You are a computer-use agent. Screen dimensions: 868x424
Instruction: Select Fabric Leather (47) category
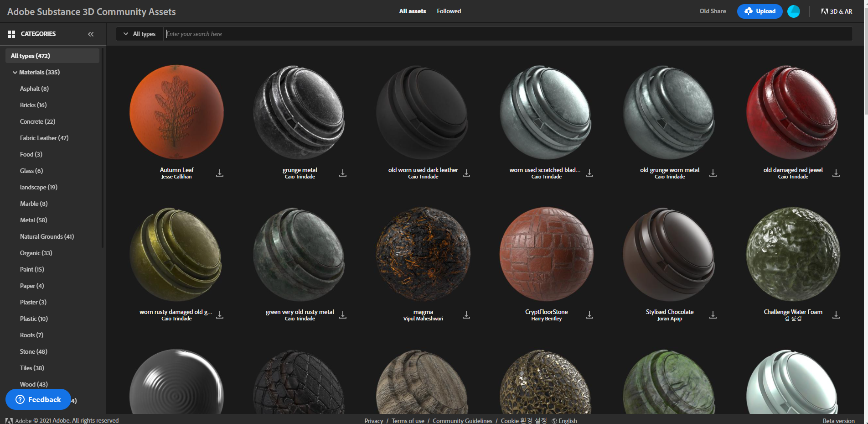[x=44, y=138]
